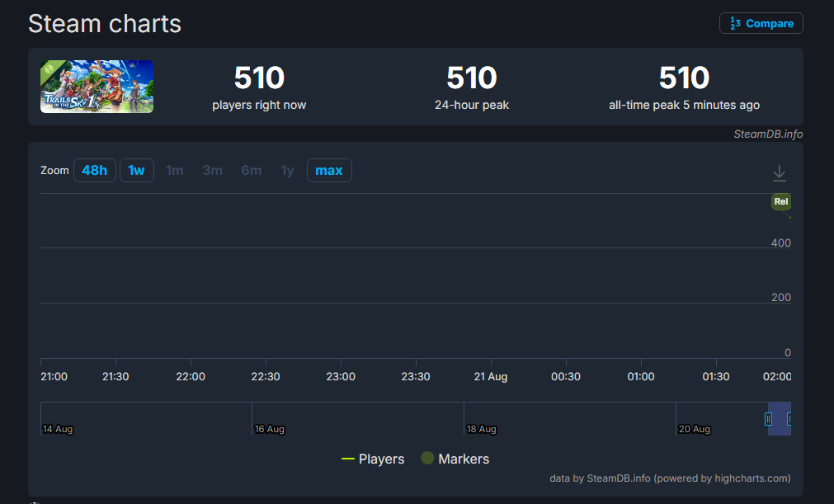Open the SteamDB.info watermark link

click(x=768, y=134)
